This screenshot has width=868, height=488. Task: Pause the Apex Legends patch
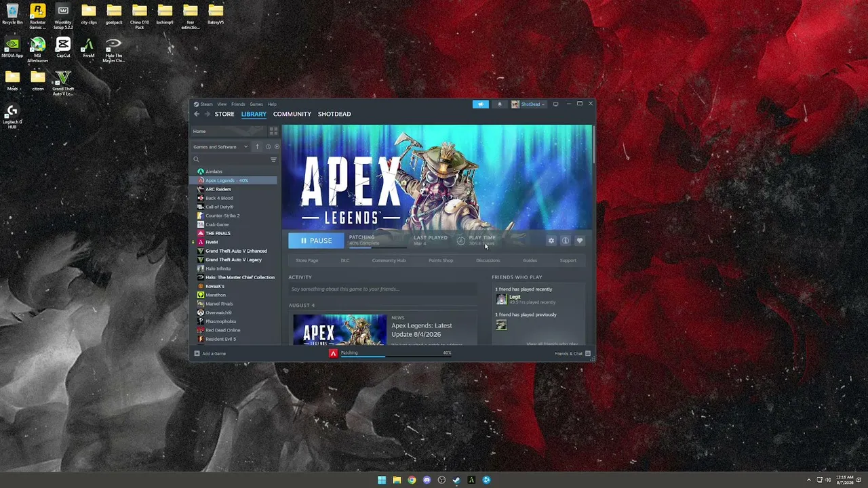point(316,241)
